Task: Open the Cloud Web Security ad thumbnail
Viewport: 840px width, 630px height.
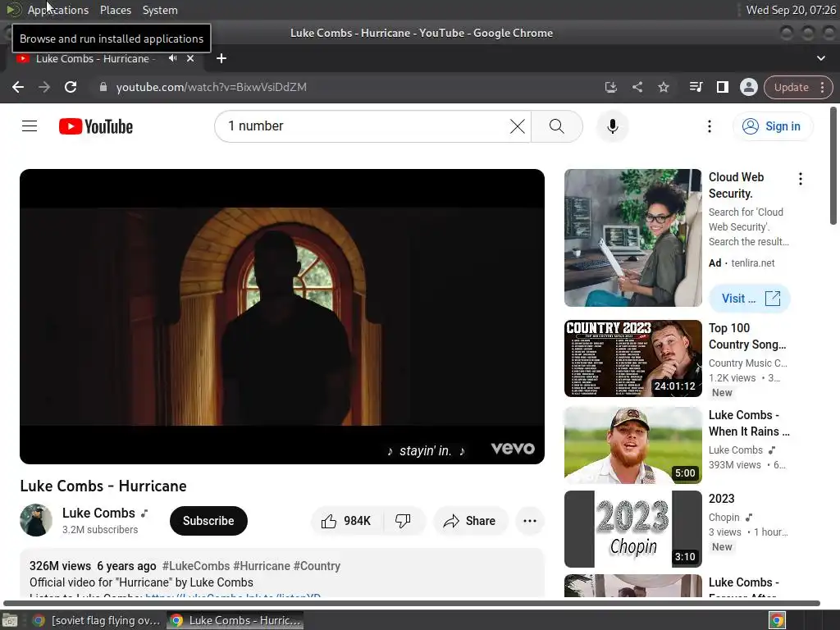Action: click(x=632, y=238)
